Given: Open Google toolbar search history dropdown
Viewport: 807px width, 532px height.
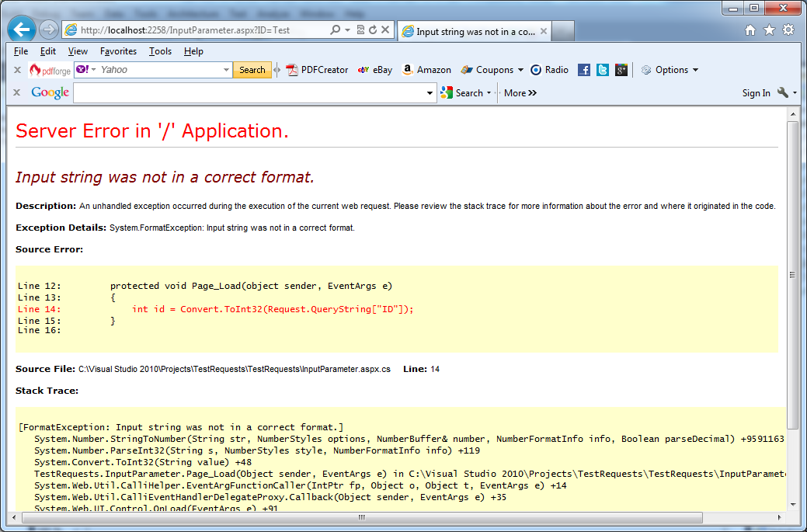Looking at the screenshot, I should (x=430, y=93).
